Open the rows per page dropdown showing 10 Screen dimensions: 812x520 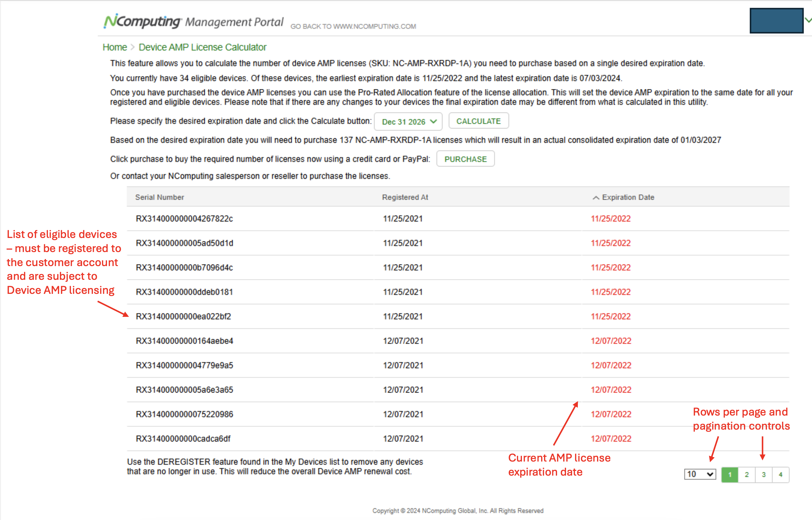click(700, 474)
